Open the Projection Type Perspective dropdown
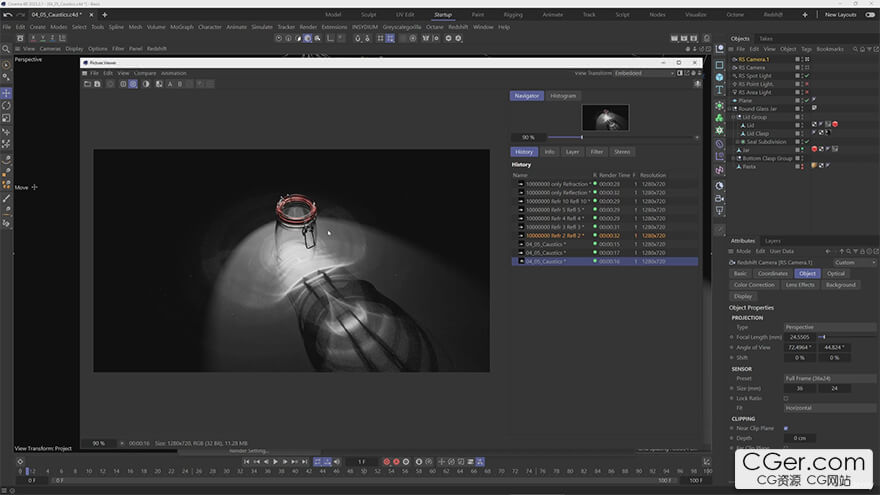This screenshot has width=880, height=495. tap(829, 327)
